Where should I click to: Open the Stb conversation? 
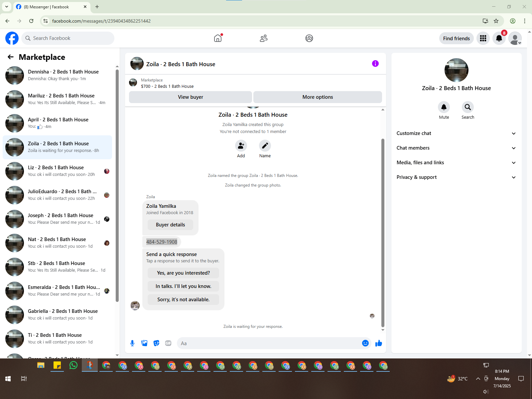point(57,267)
